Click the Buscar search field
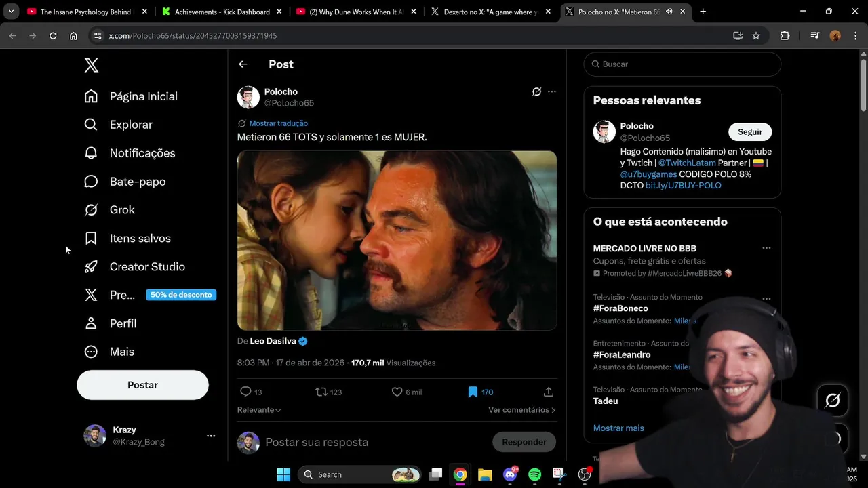The image size is (868, 488). pos(682,64)
